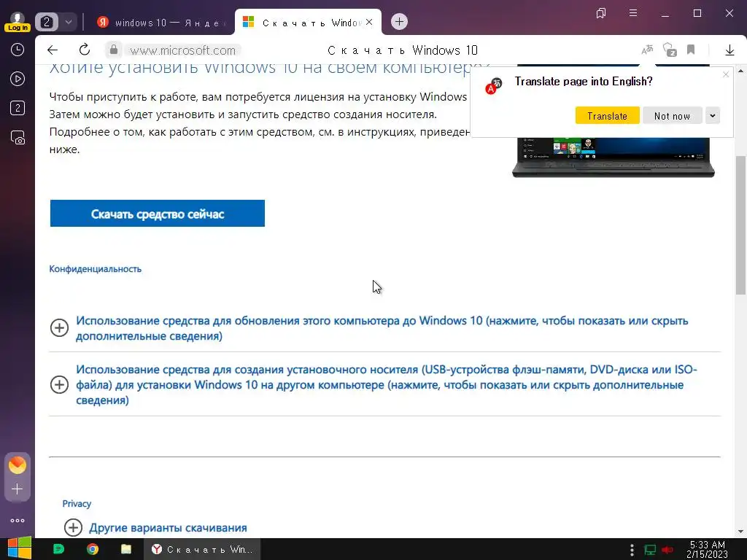Add a sidebar app with plus icon
This screenshot has width=747, height=560.
click(x=18, y=489)
